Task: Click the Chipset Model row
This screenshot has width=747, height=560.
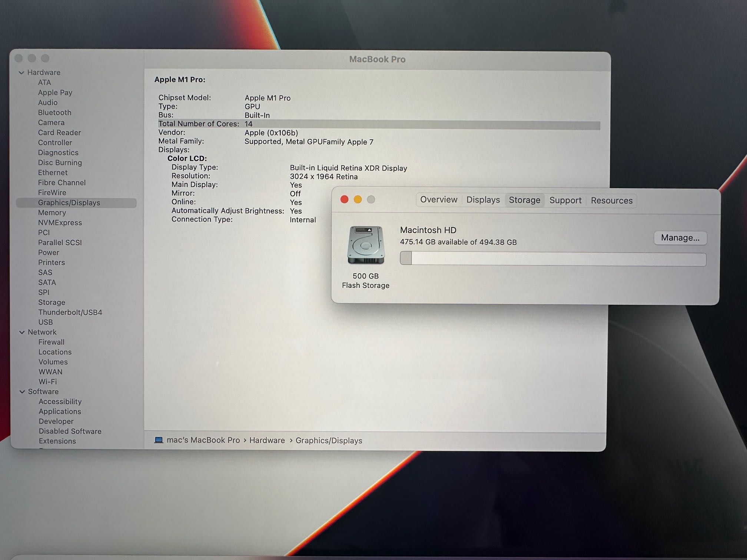Action: (x=225, y=98)
